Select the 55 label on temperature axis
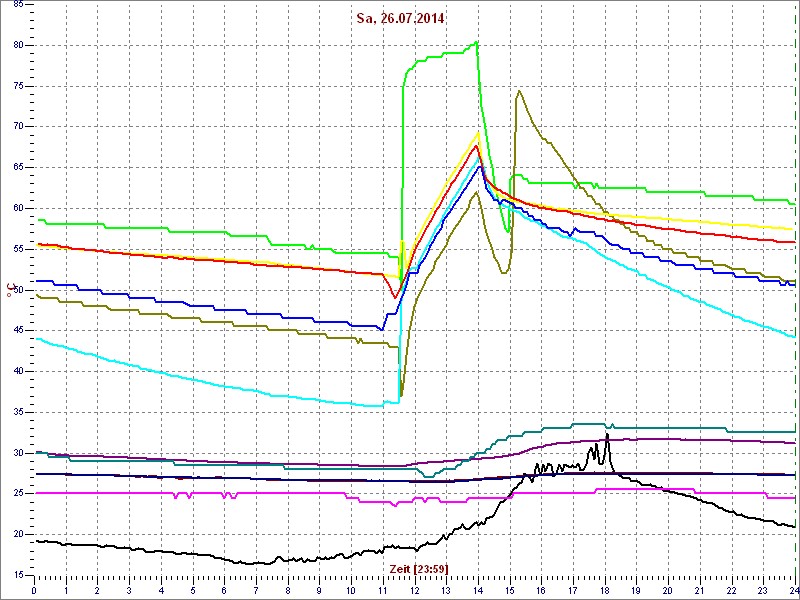 [x=16, y=249]
